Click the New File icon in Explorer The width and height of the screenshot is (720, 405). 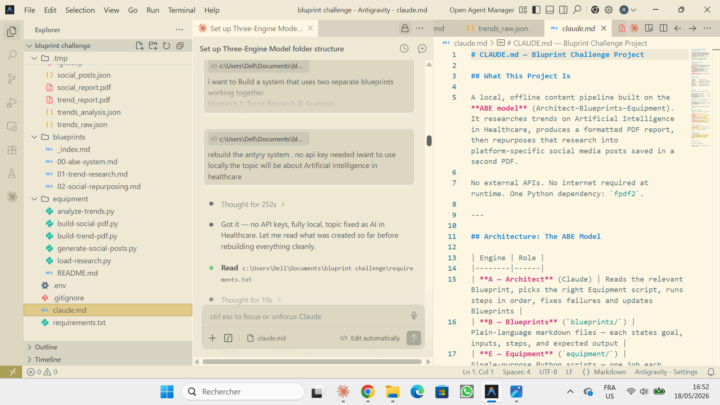click(x=140, y=45)
